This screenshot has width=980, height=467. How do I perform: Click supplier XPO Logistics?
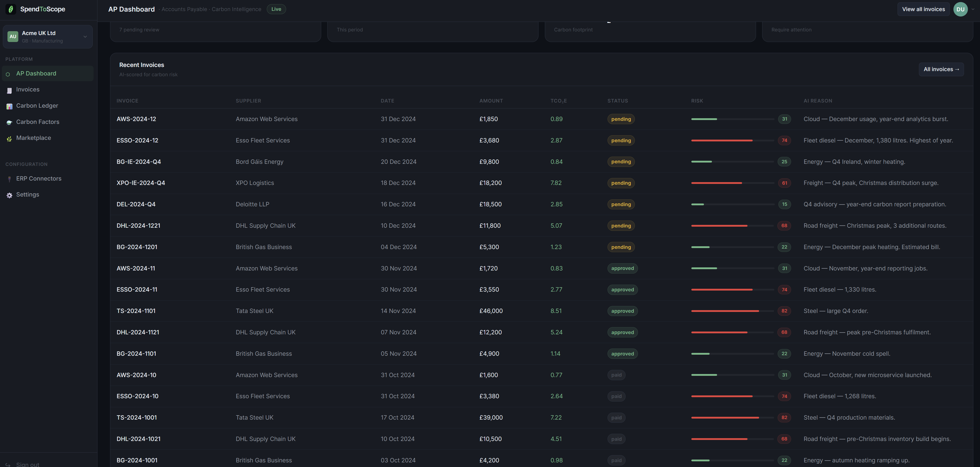254,183
